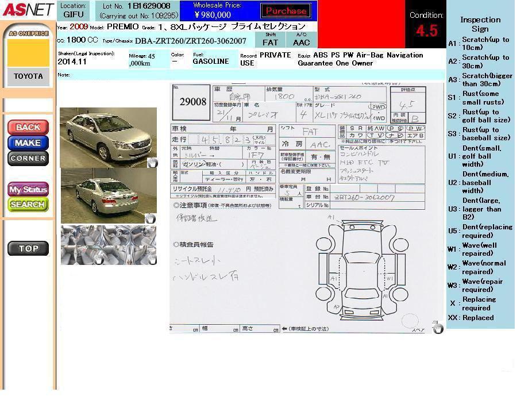532x400 pixels.
Task: Click the green SEARCH button
Action: 28,205
